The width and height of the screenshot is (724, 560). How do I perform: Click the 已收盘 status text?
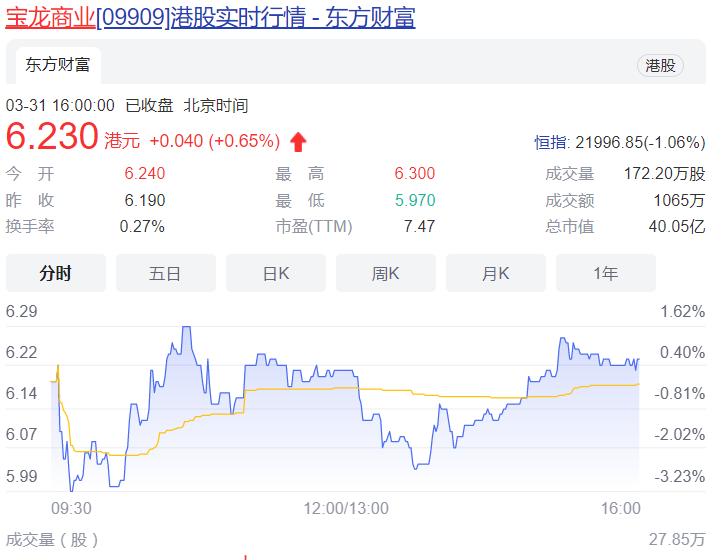coord(149,105)
